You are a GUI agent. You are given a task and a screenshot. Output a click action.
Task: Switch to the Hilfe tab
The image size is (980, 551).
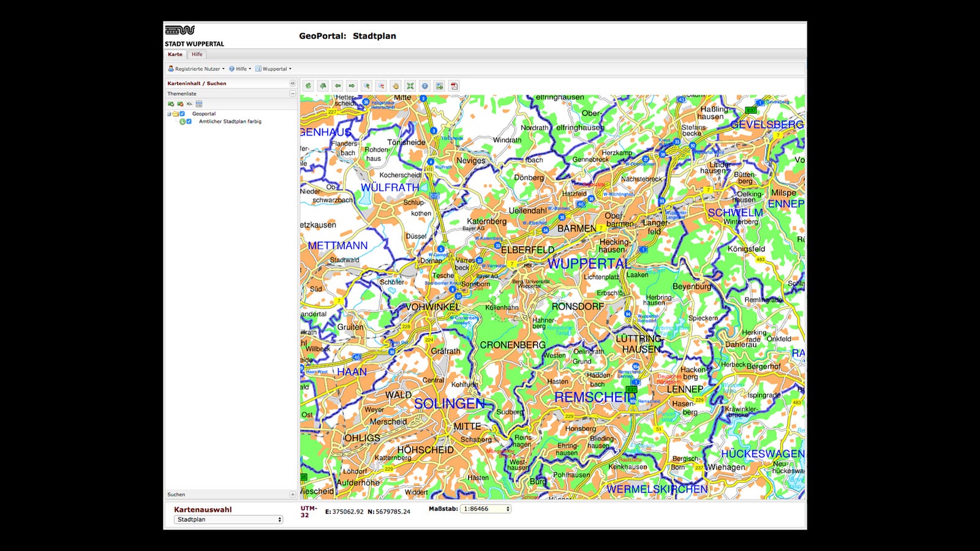[197, 54]
